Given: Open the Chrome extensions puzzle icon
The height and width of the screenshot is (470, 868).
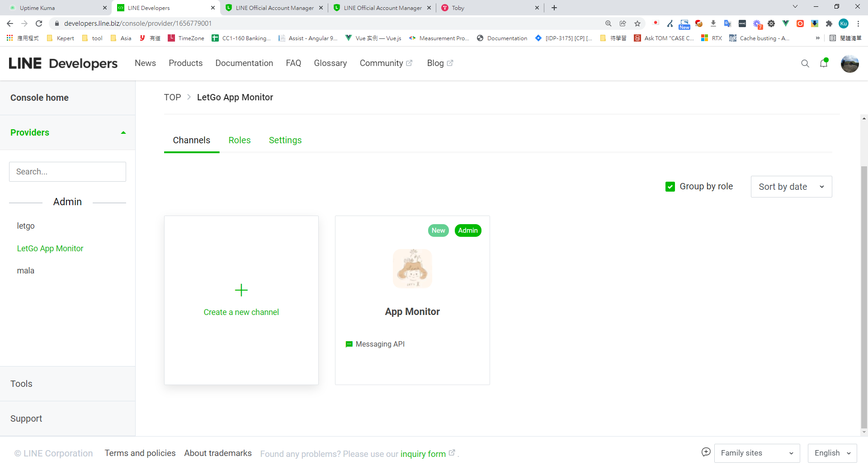Looking at the screenshot, I should point(829,23).
